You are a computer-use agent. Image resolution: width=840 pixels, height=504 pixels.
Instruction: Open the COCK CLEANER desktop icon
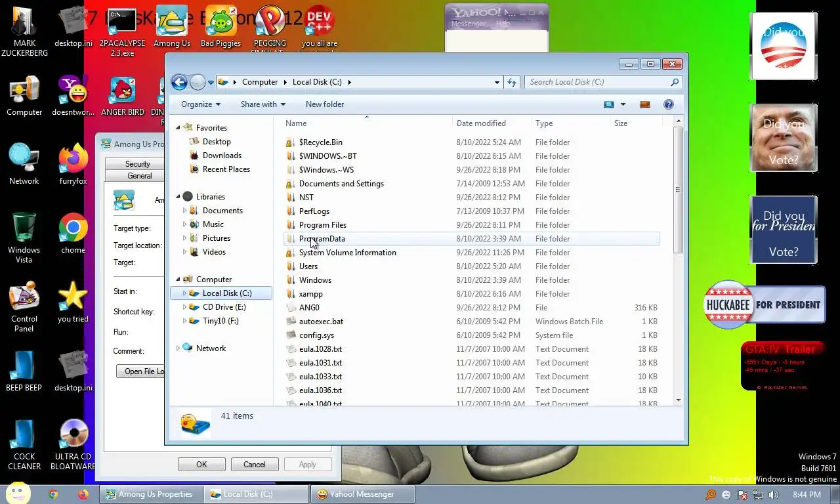[24, 444]
